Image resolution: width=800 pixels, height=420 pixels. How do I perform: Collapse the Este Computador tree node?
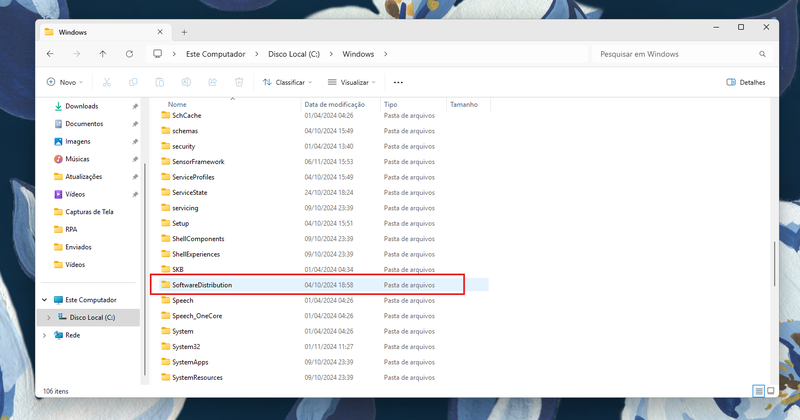coord(44,300)
